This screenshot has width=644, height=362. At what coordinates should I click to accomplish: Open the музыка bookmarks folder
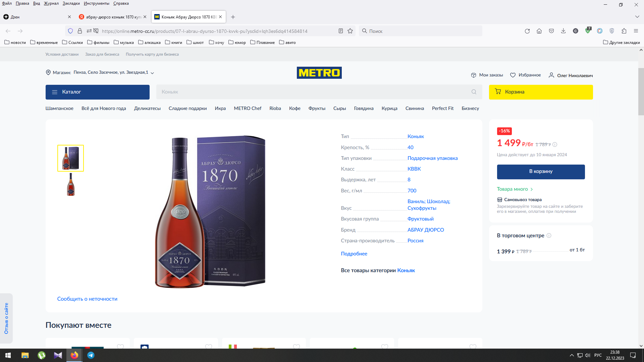124,42
